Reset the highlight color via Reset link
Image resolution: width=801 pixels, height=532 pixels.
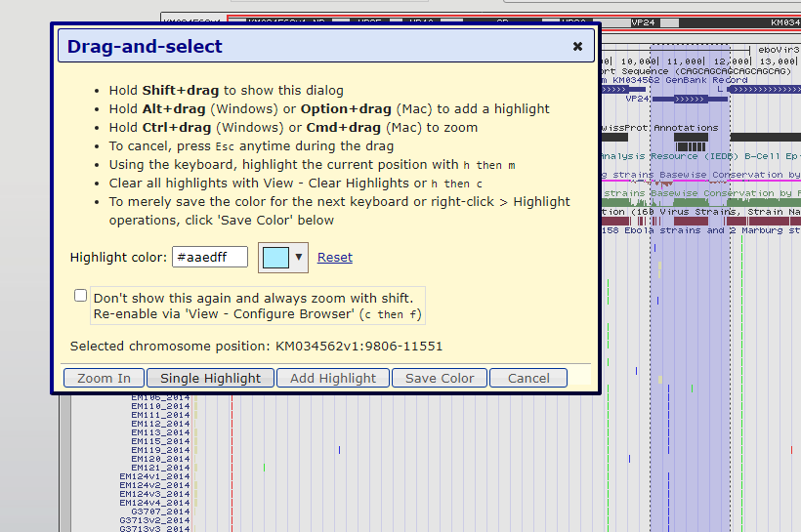tap(335, 258)
